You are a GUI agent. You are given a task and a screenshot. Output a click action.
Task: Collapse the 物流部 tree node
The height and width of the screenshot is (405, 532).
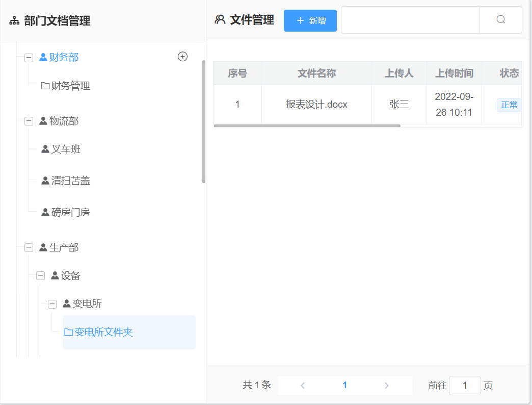point(29,121)
